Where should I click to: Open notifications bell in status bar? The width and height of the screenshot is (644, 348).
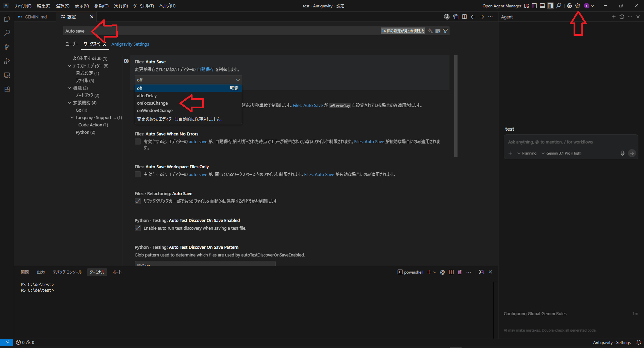click(x=638, y=342)
